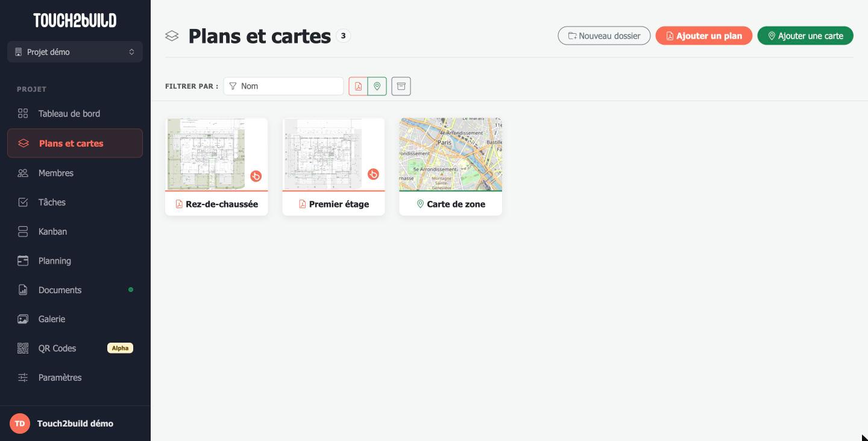Click the Galerie image icon

point(23,319)
